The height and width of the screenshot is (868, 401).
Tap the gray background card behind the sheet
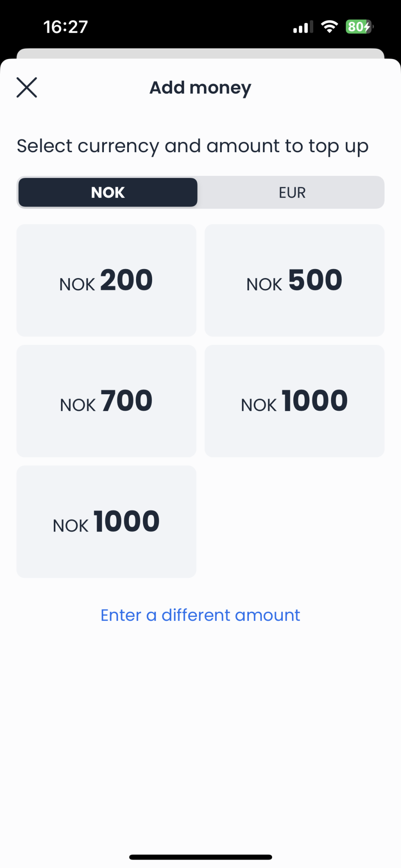[x=200, y=53]
